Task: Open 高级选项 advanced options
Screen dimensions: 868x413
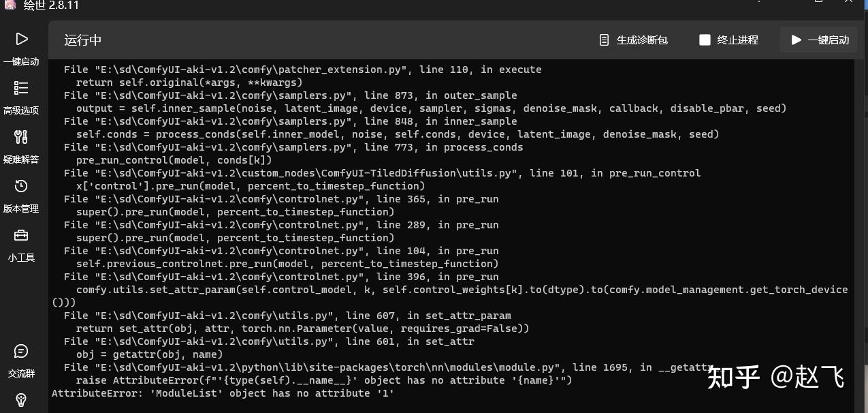Action: click(21, 96)
